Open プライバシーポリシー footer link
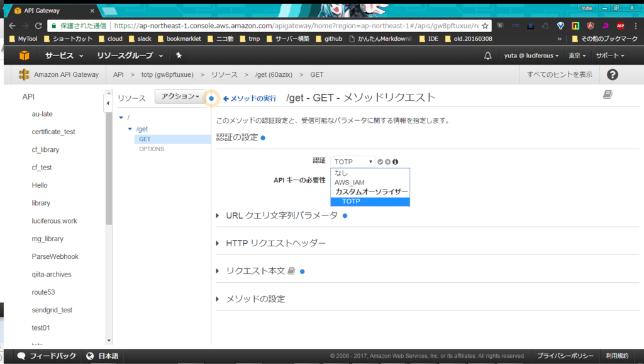 565,356
